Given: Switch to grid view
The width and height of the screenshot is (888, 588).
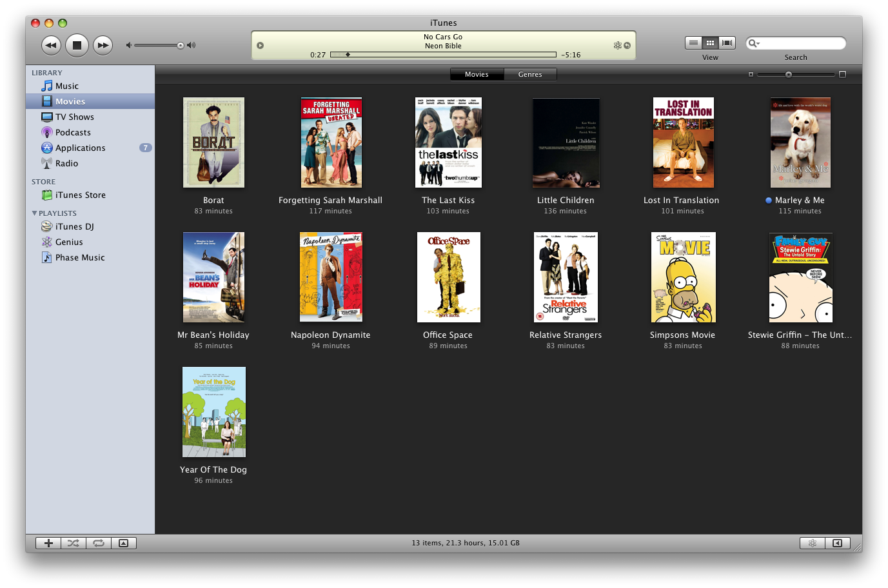Looking at the screenshot, I should [710, 43].
